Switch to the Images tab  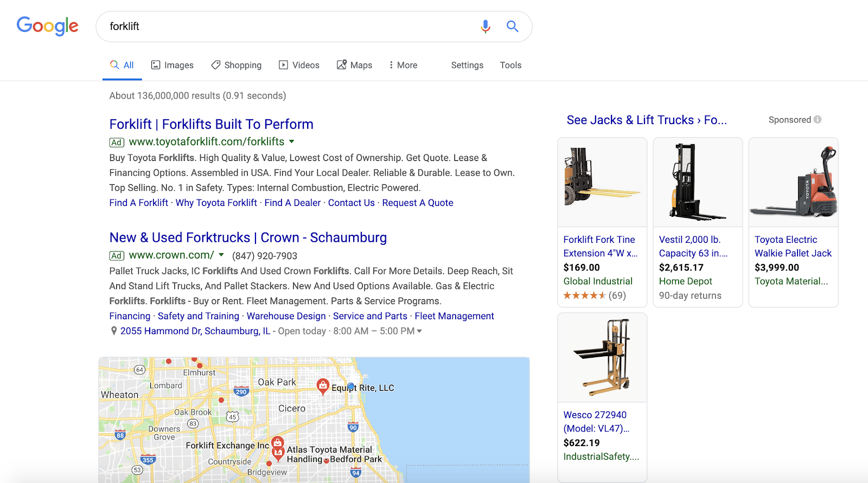[172, 65]
